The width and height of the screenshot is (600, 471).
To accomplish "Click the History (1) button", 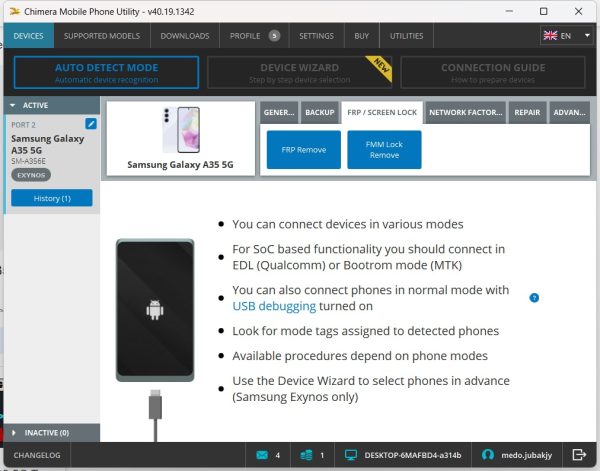I will tap(52, 198).
